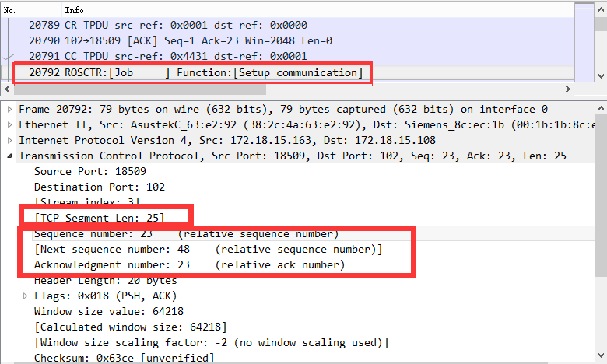Screen dimensions: 607x364
Task: Collapse the Transmission Control Protocol section
Action: click(x=9, y=156)
